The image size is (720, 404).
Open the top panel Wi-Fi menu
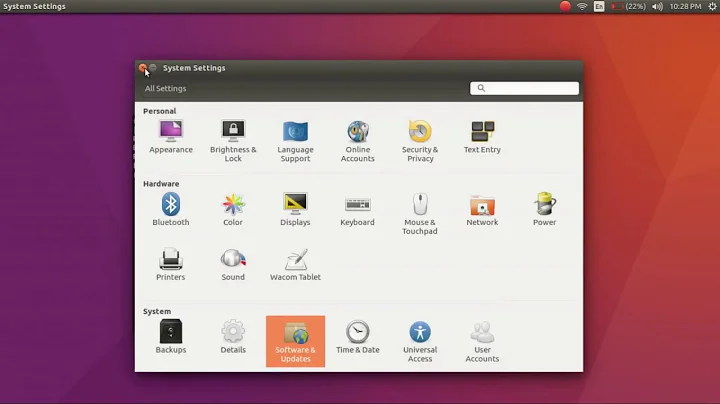(582, 7)
